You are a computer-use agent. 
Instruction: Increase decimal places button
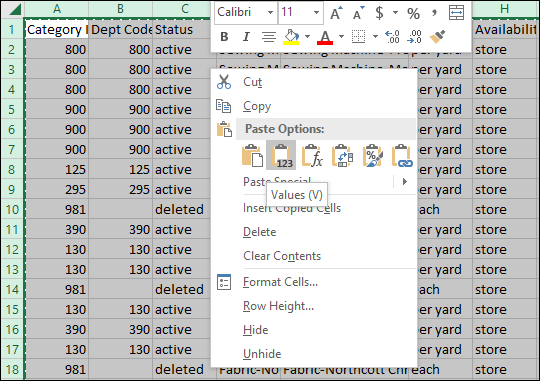pos(392,37)
